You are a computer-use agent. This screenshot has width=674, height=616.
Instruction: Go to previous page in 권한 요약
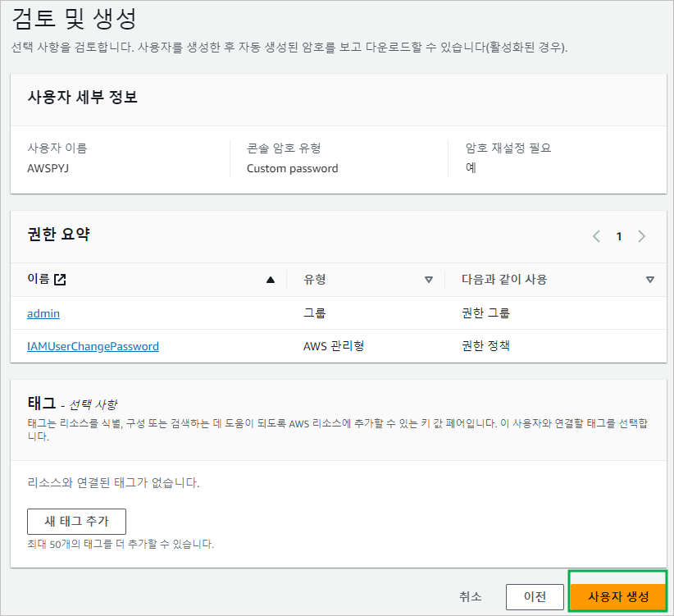click(x=596, y=236)
